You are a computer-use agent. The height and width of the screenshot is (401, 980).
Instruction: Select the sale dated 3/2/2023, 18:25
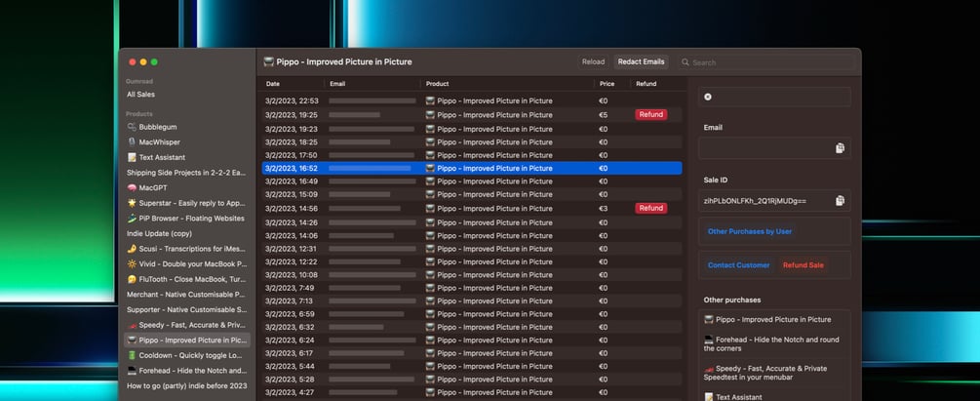tap(472, 142)
